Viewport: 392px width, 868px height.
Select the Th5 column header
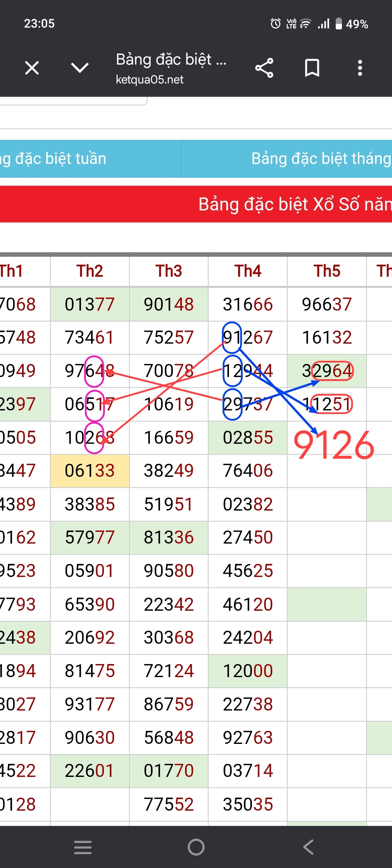tap(327, 271)
